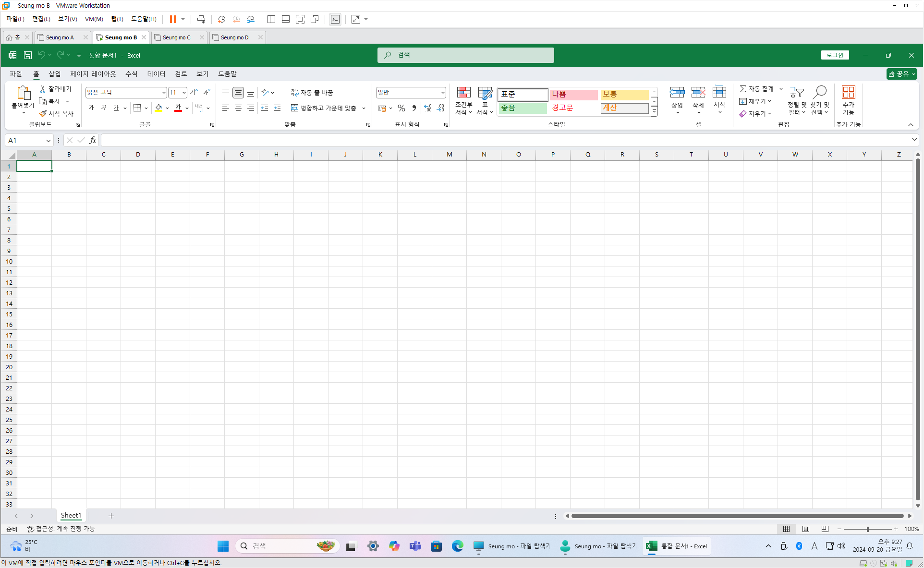Click the Conditional Formatting icon
The height and width of the screenshot is (568, 924).
(x=463, y=93)
